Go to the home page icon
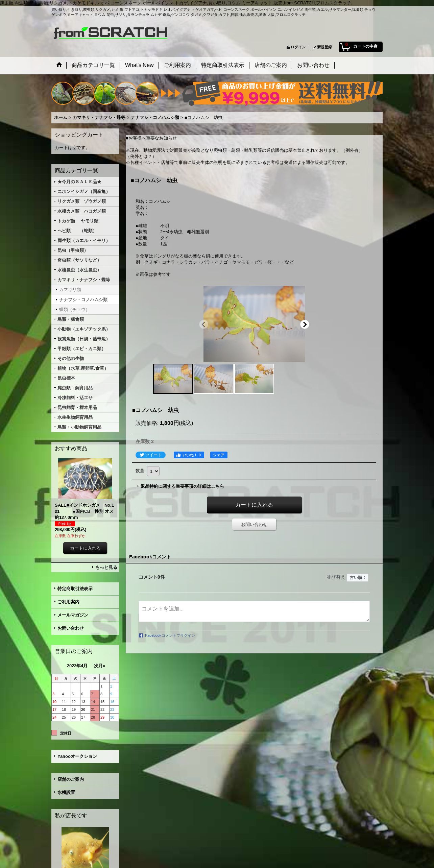 (59, 65)
